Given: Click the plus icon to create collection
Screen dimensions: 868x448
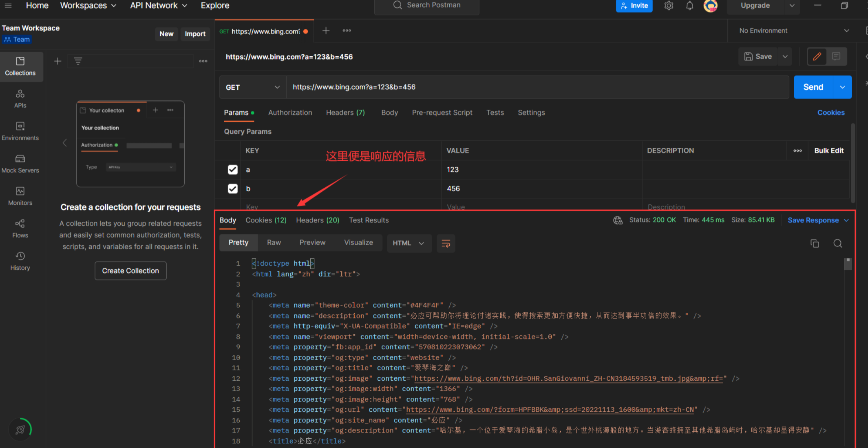Looking at the screenshot, I should 57,61.
